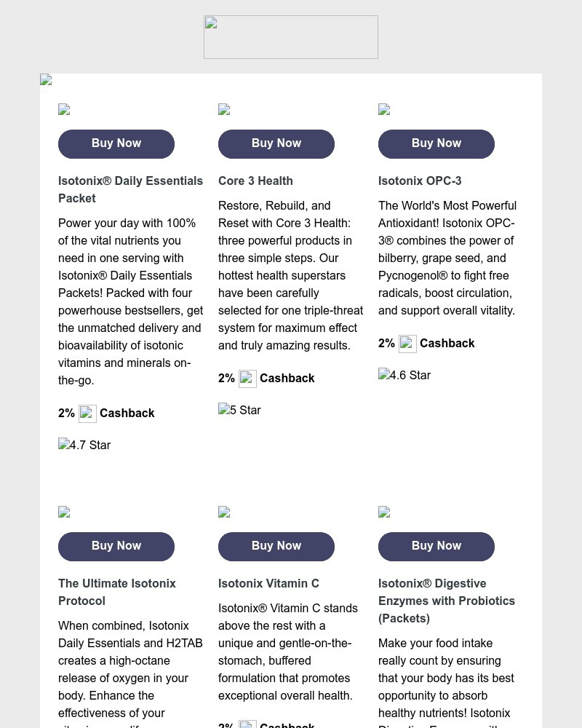Open the Core 3 Health title link
The height and width of the screenshot is (728, 582).
(255, 181)
